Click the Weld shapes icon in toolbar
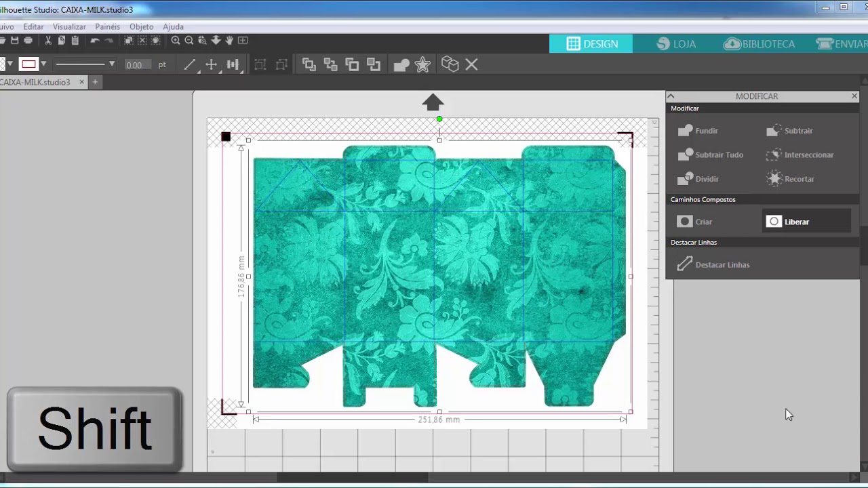The height and width of the screenshot is (488, 868). [x=401, y=64]
